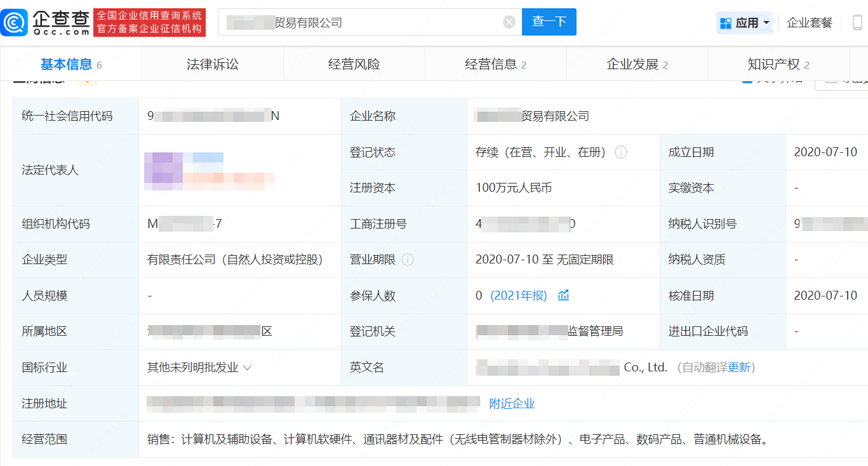Screen dimensions: 868x466
Task: Click the 成立日期 value 2020-07-10
Action: [825, 152]
